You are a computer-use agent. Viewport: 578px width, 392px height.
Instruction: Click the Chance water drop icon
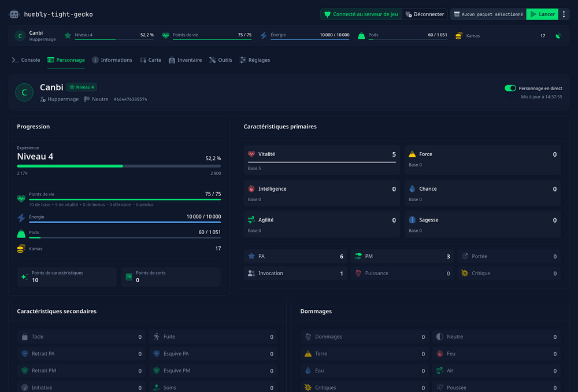point(412,189)
